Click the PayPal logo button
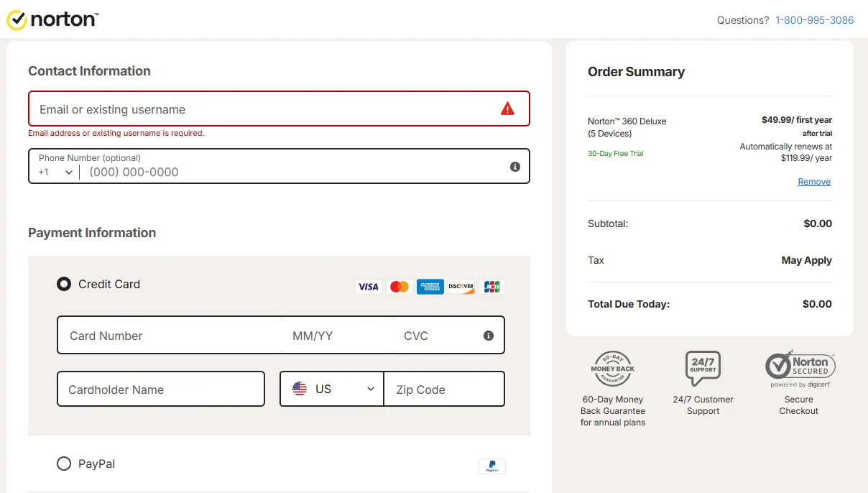Image resolution: width=868 pixels, height=493 pixels. pos(491,466)
